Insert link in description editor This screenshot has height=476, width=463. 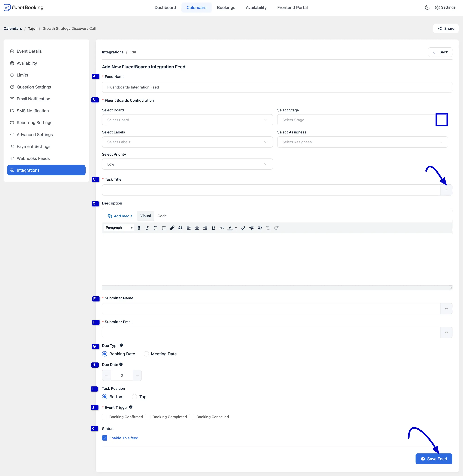(x=172, y=228)
